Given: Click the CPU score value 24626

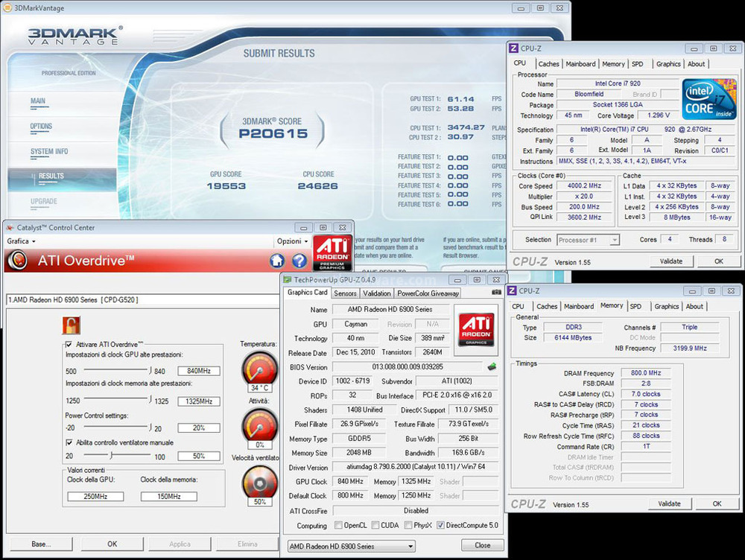Looking at the screenshot, I should 318,185.
